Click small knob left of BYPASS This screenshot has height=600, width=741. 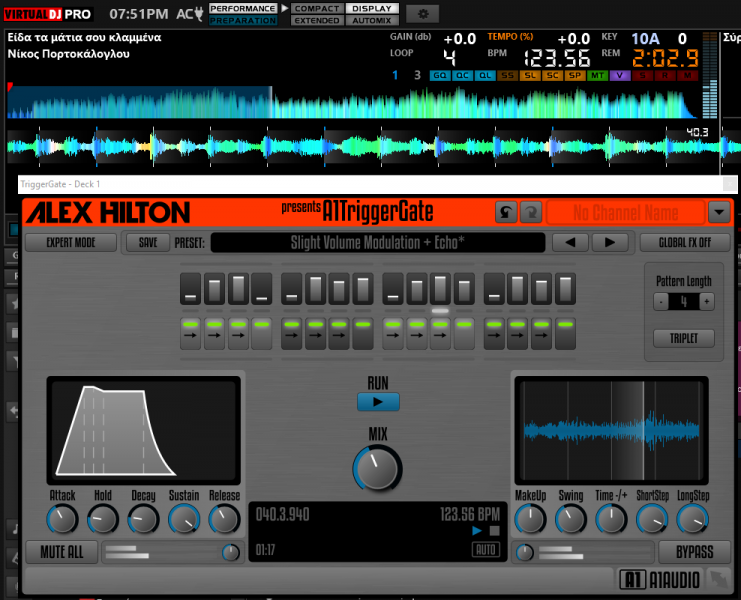coord(525,552)
